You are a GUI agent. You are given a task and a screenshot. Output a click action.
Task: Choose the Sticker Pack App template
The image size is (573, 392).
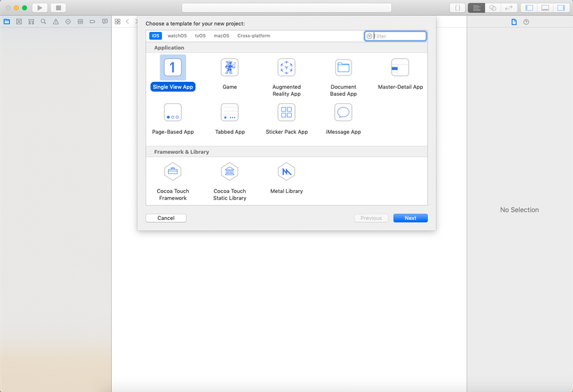(x=286, y=119)
